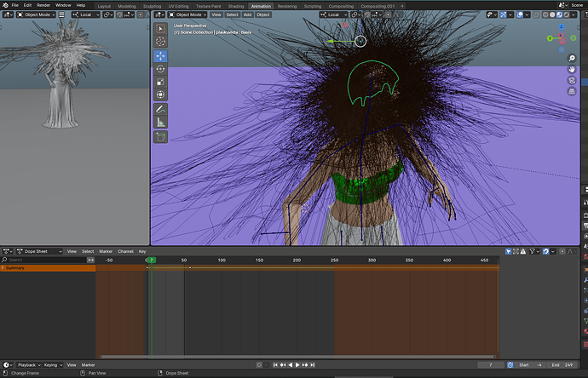Viewport: 588px width, 378px height.
Task: Select the 3D Cursor tool
Action: (160, 42)
